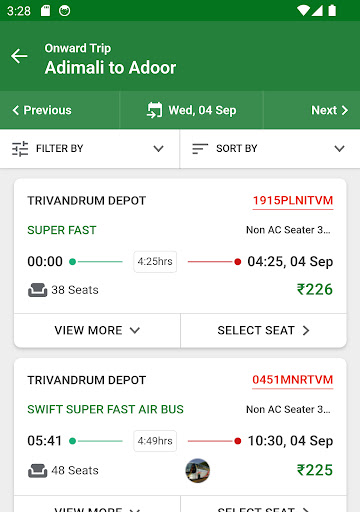The height and width of the screenshot is (512, 360).
Task: Select seat for Super Fast bus
Action: click(x=264, y=330)
